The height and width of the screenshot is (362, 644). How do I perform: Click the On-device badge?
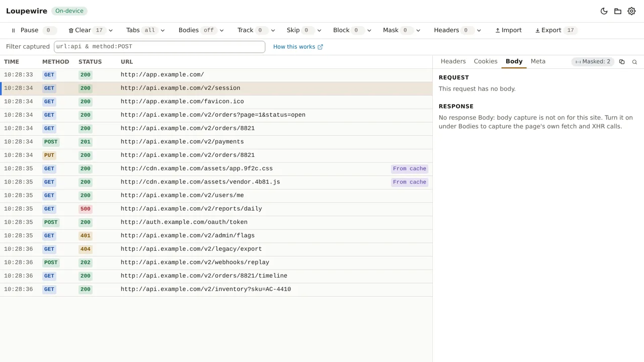(69, 11)
